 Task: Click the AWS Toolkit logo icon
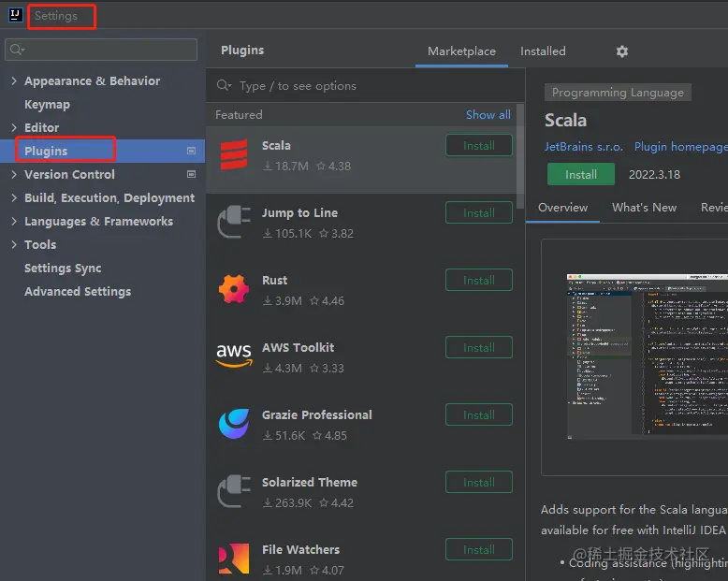234,356
